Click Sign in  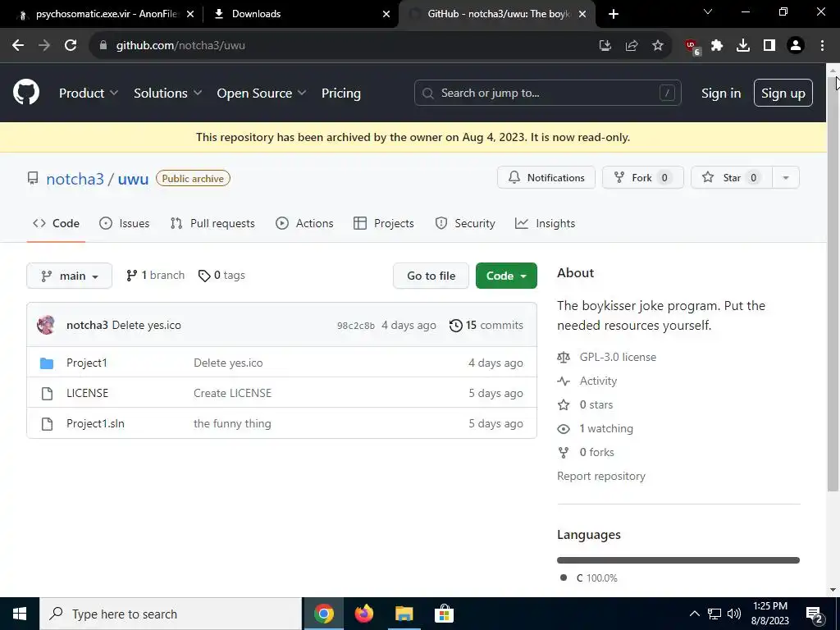click(721, 93)
